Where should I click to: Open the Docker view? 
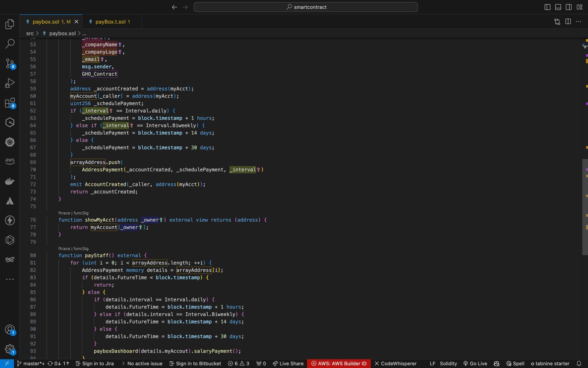pyautogui.click(x=10, y=181)
